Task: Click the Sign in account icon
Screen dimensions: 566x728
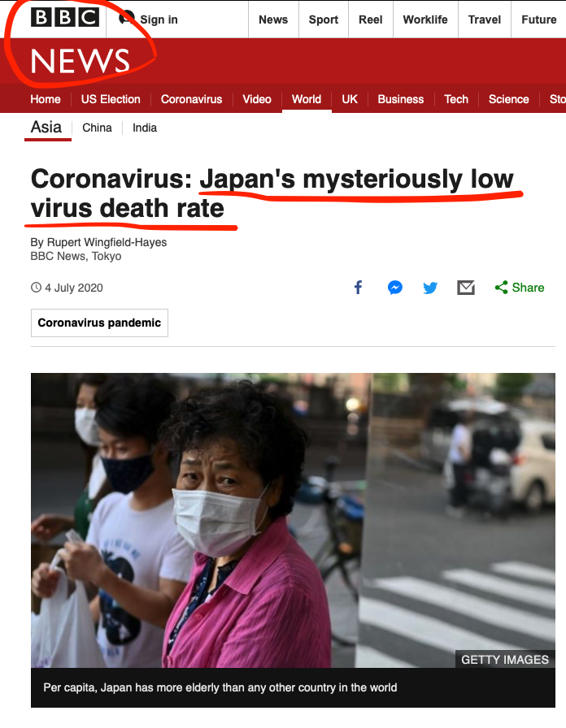Action: tap(126, 19)
